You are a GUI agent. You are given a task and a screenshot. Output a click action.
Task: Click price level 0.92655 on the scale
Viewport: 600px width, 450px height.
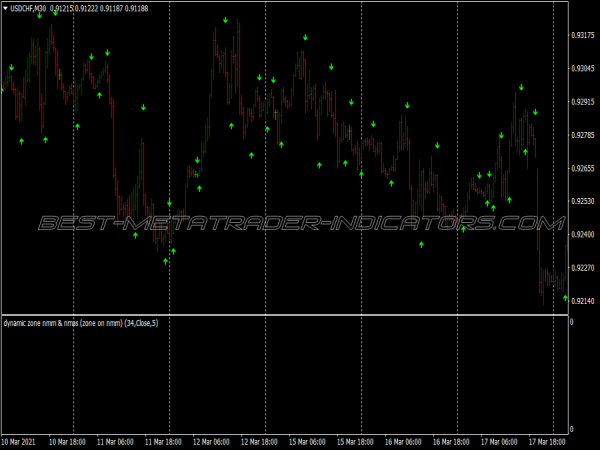583,168
